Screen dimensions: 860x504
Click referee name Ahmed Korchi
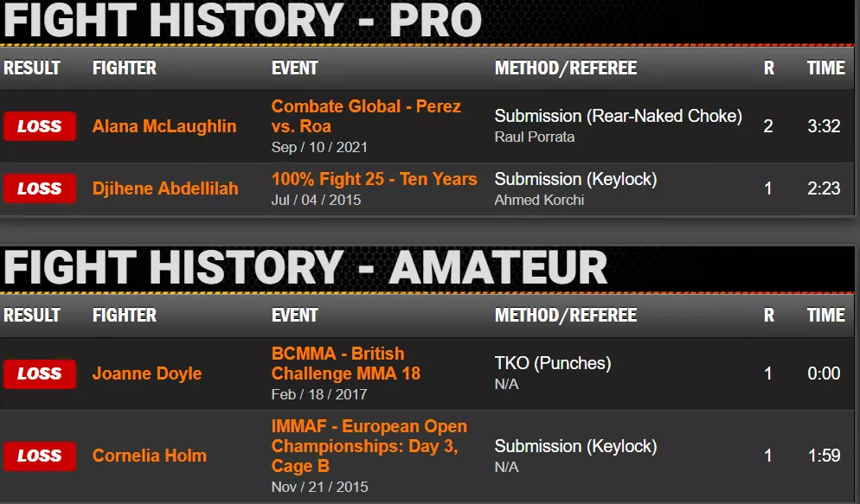tap(539, 200)
